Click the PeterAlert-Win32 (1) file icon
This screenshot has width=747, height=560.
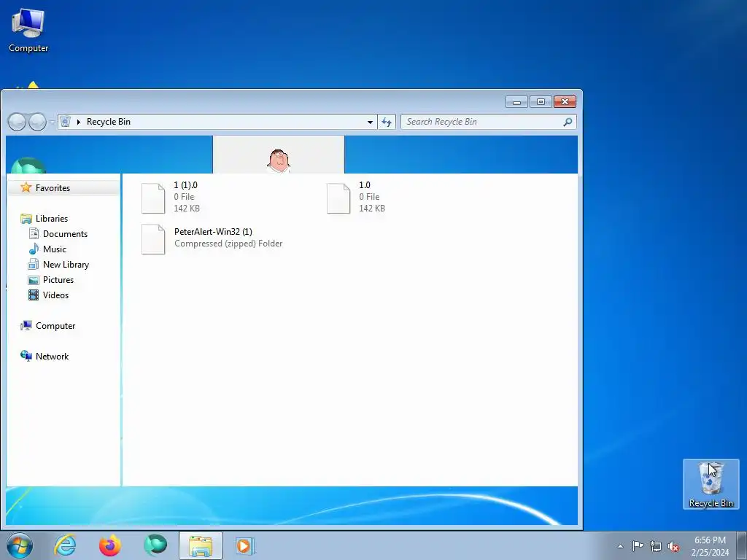click(x=153, y=239)
